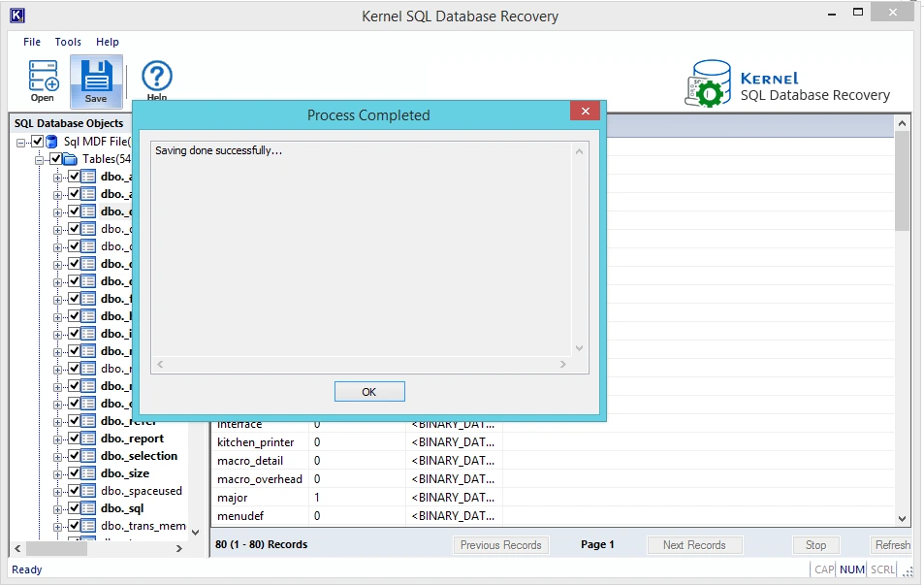This screenshot has width=924, height=585.
Task: Click the object tree horizontal scrollbar
Action: pos(98,548)
